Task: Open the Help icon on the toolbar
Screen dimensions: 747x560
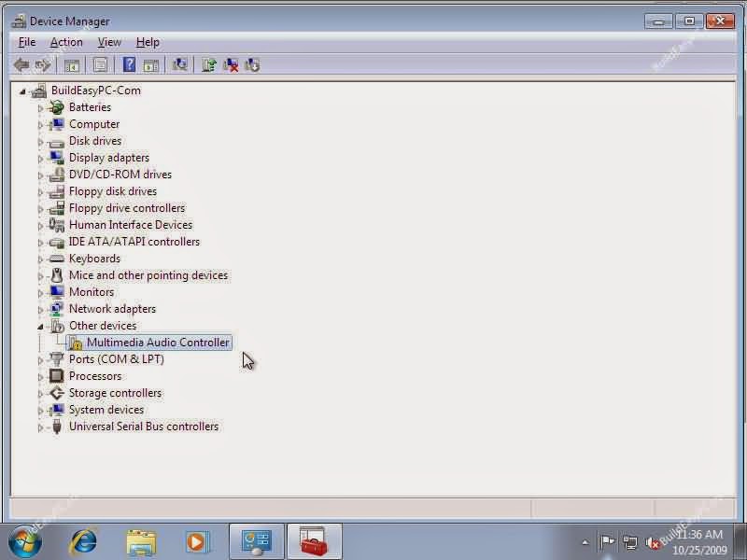Action: [129, 64]
